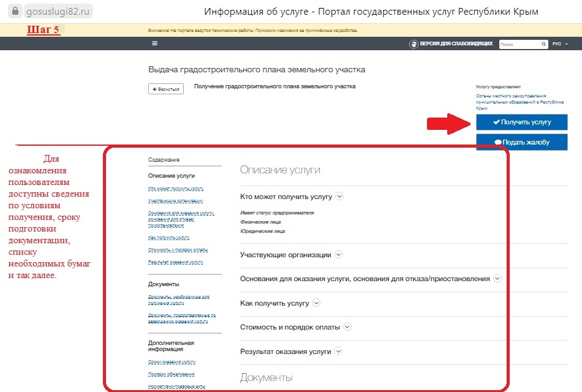
Task: Expand 'Результат оказания услуги' chevron
Action: (x=338, y=352)
